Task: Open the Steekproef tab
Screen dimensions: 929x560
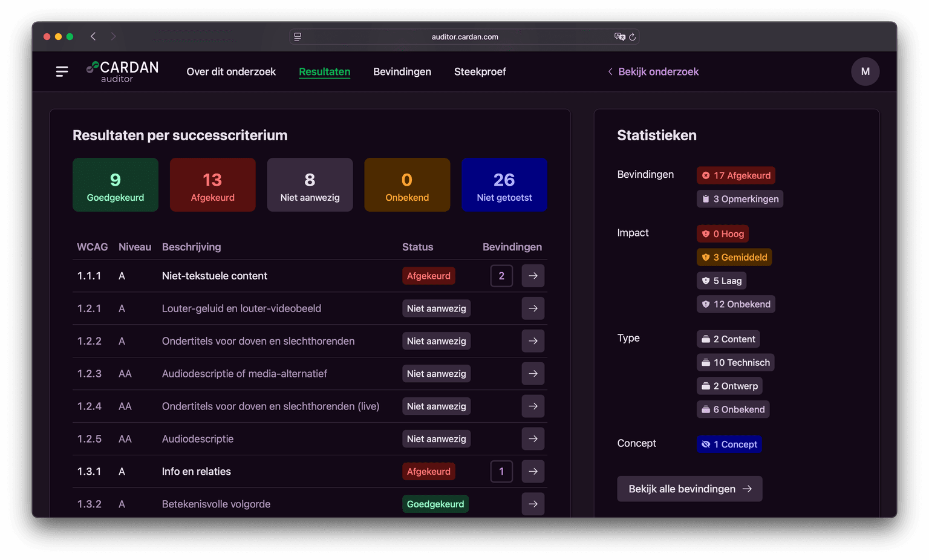Action: click(480, 71)
